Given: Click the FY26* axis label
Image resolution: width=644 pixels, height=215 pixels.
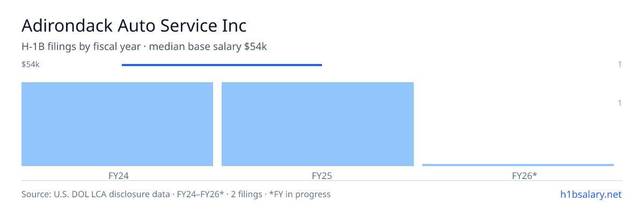Looking at the screenshot, I should coord(525,175).
